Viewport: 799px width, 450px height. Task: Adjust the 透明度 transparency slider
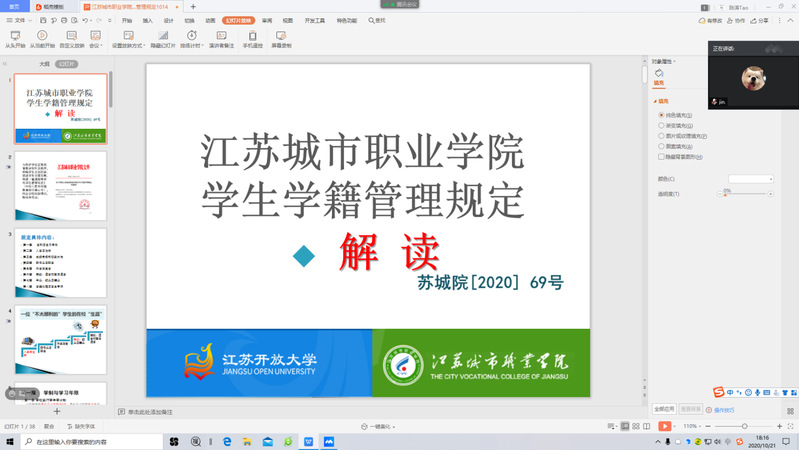tap(725, 194)
